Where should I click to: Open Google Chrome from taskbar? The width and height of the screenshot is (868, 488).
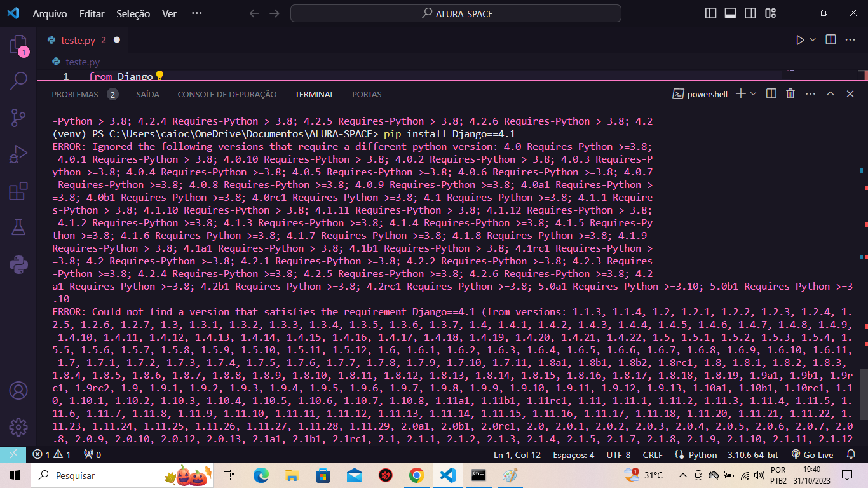[417, 475]
